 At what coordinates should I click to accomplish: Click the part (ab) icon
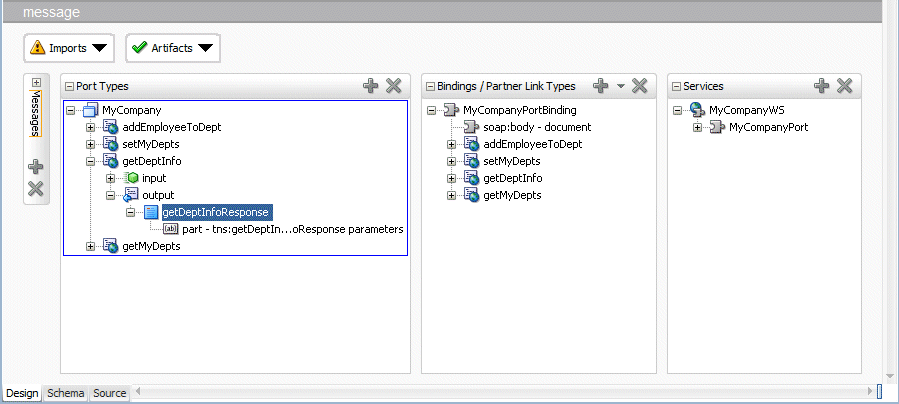pyautogui.click(x=171, y=229)
